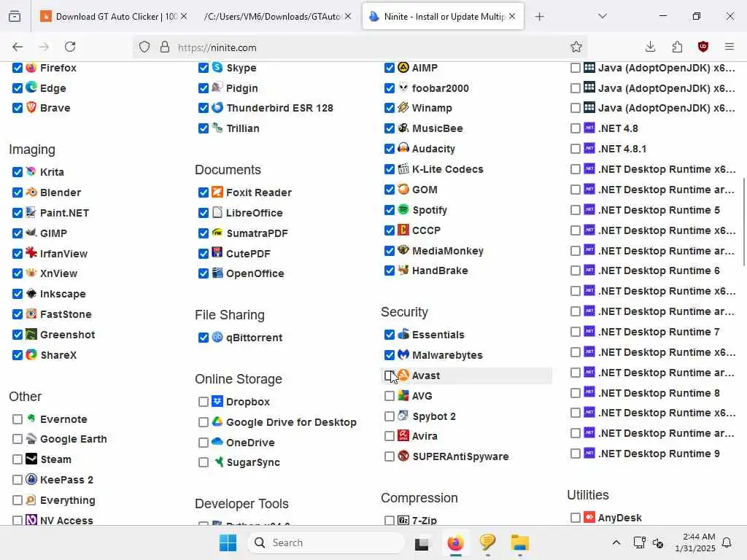Screen dimensions: 747x560
Task: Check the .NET 4.8.1 checkbox
Action: (x=576, y=149)
